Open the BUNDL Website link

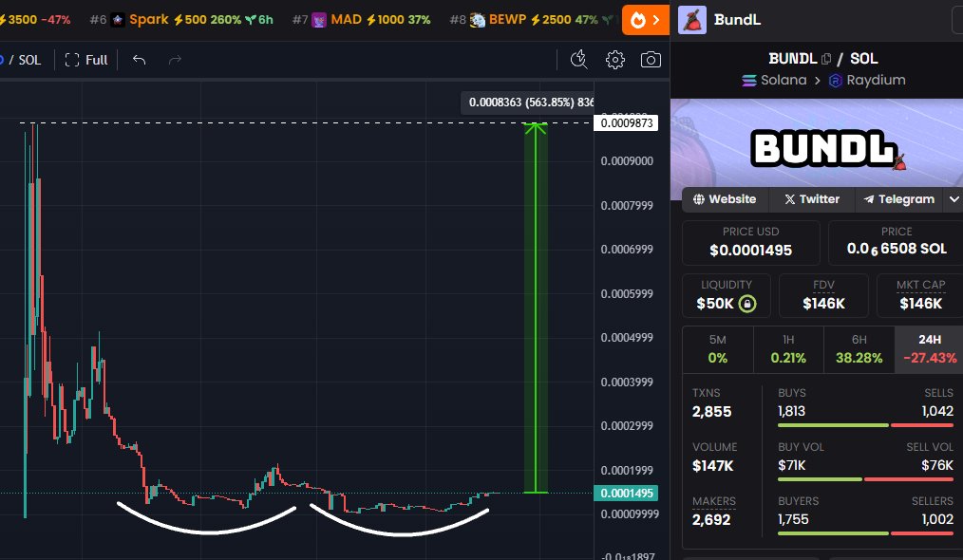pyautogui.click(x=725, y=199)
